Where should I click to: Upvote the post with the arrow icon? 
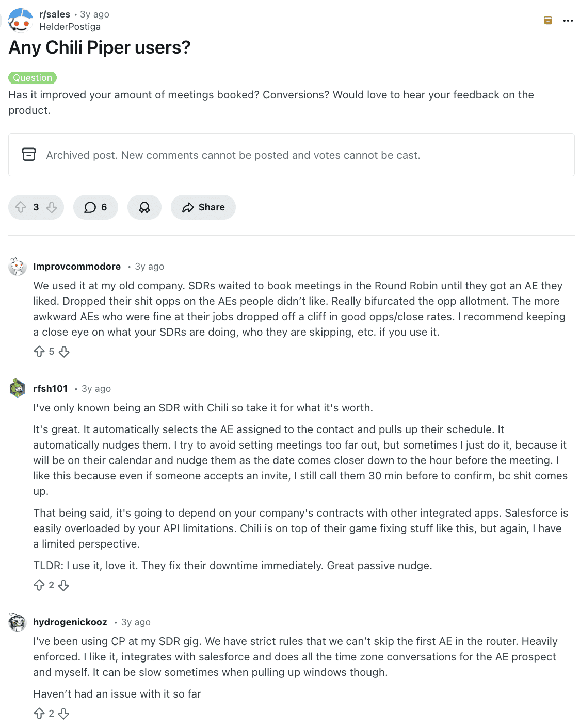(x=21, y=207)
